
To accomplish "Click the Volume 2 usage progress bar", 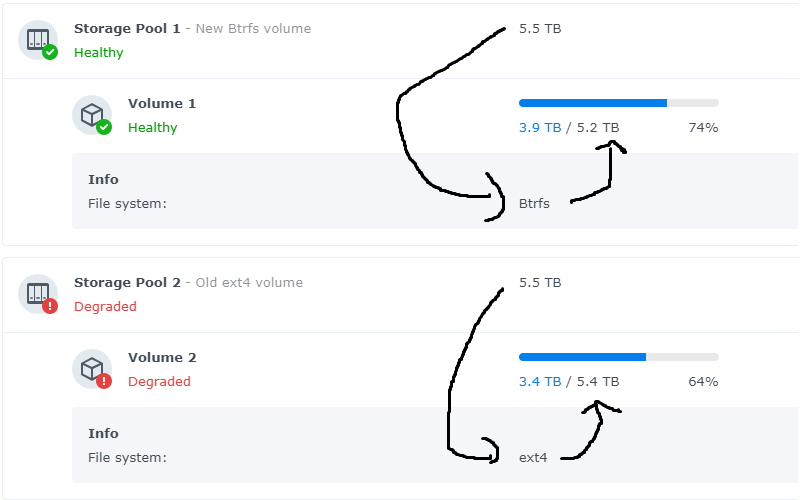I will (x=619, y=357).
